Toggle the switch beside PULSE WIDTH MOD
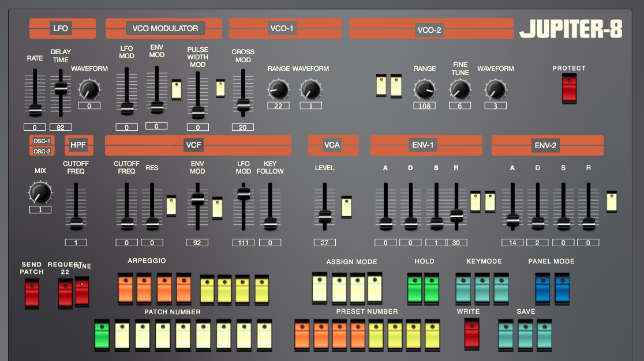Screen dimensions: 644x361 click(x=220, y=88)
